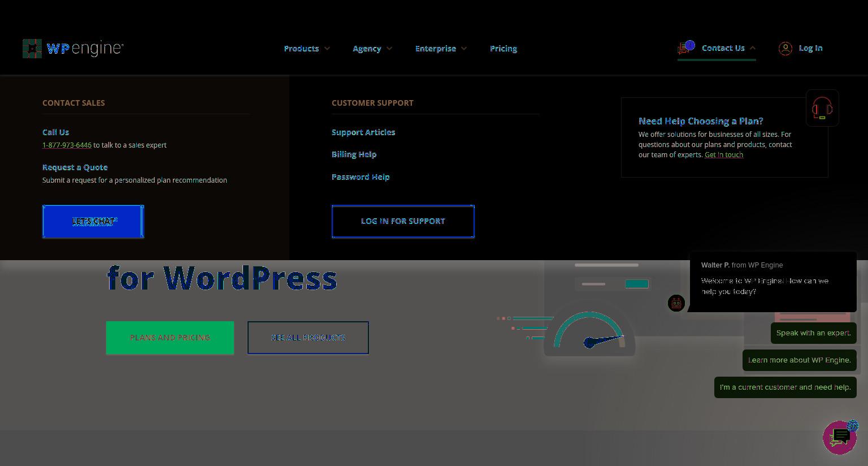Click the Let's Chat button
Screen dimensions: 868x466
pos(93,221)
